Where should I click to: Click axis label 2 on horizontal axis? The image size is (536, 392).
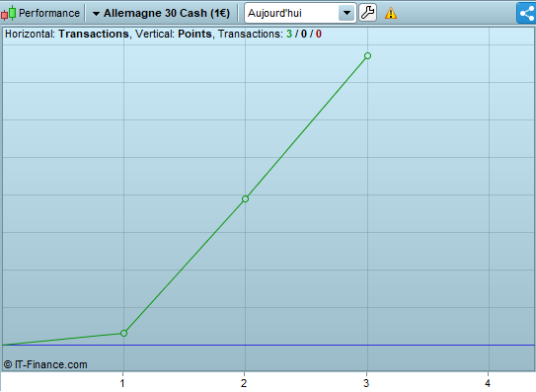click(244, 383)
